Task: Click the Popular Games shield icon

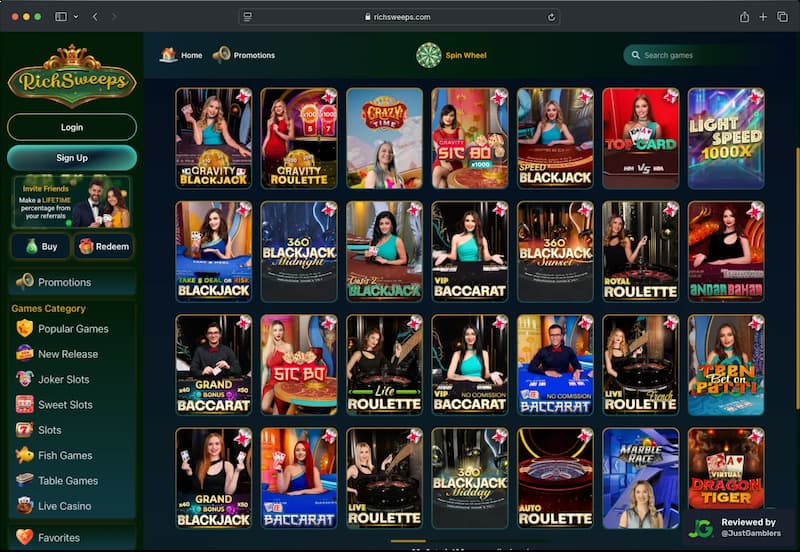Action: coord(24,328)
